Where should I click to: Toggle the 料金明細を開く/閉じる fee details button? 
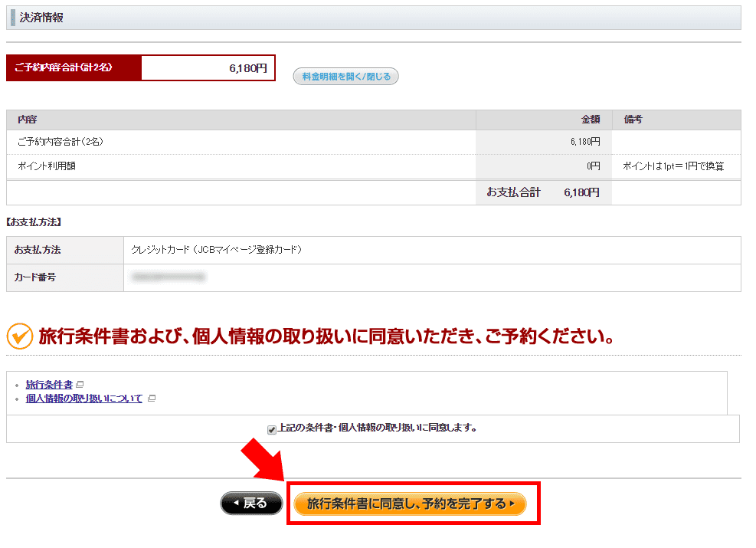pyautogui.click(x=345, y=77)
